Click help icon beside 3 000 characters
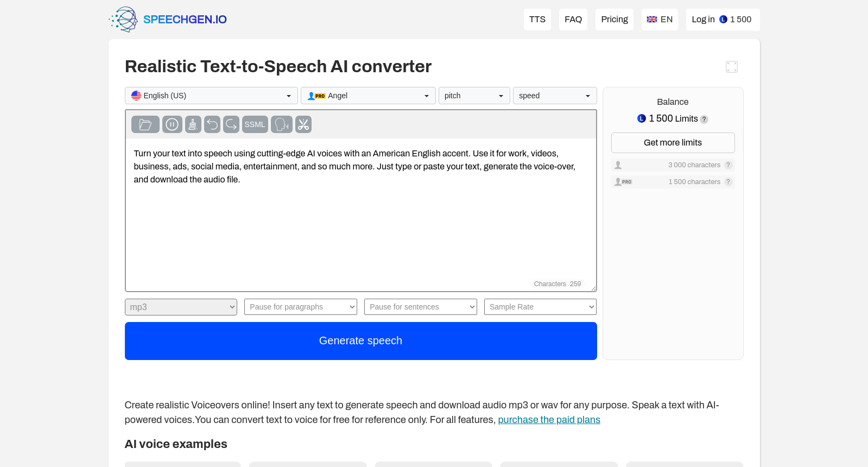This screenshot has width=868, height=467. click(x=728, y=165)
